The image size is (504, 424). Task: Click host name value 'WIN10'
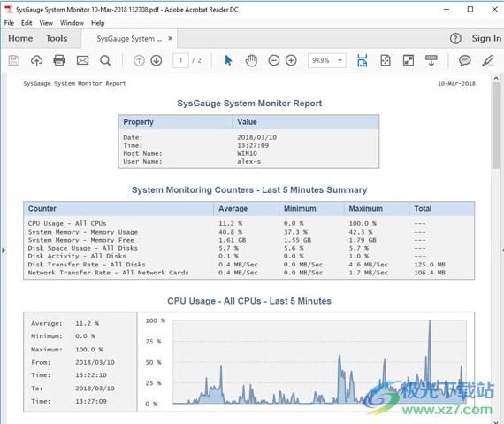pos(247,153)
